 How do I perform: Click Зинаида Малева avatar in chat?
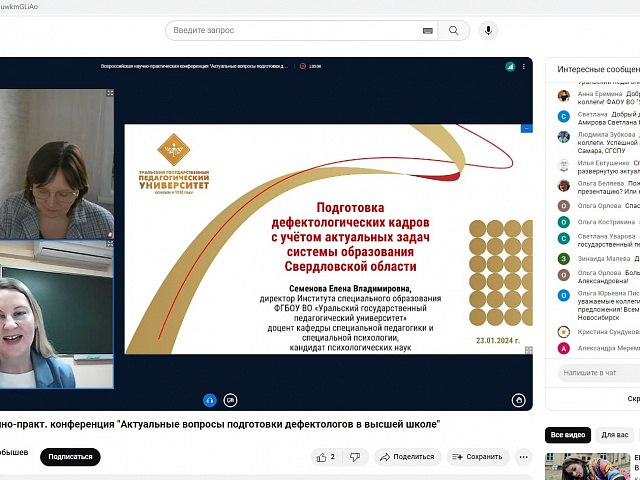[564, 259]
